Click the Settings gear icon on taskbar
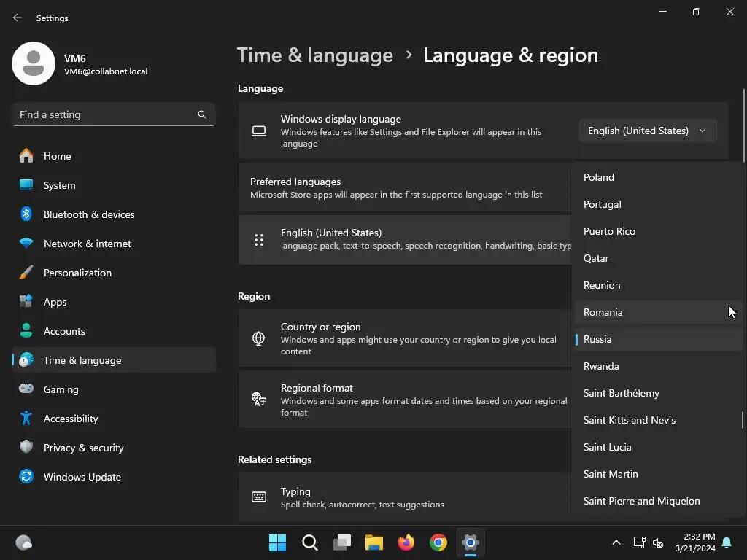Screen dimensions: 747x560 471,542
